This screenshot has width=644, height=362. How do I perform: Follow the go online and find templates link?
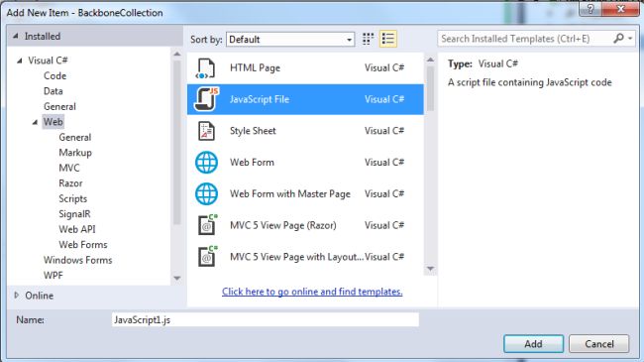pos(312,292)
